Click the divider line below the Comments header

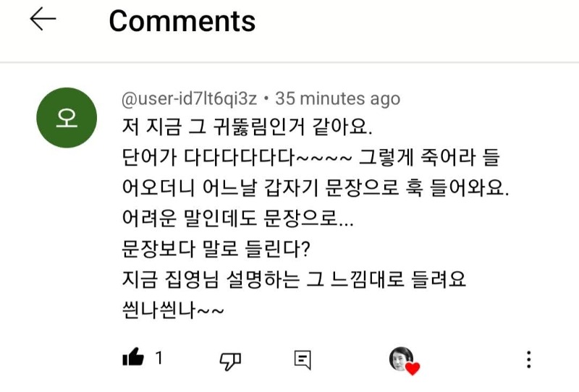289,62
